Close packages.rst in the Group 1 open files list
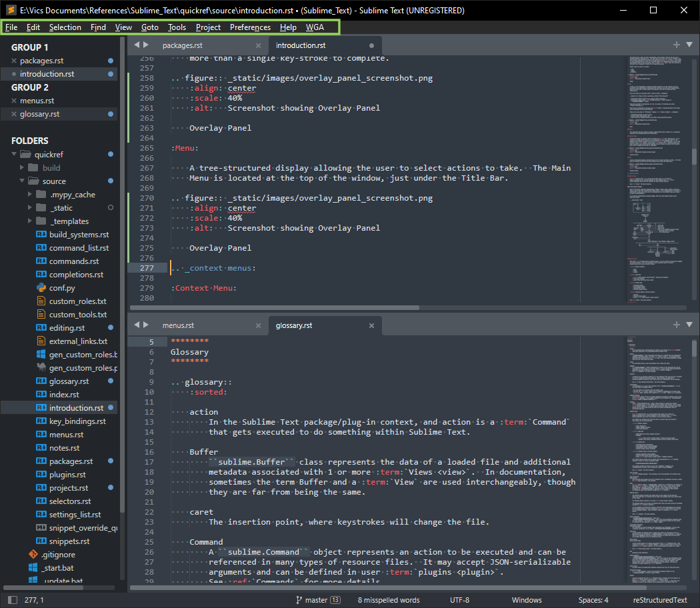This screenshot has height=608, width=700. pos(15,61)
